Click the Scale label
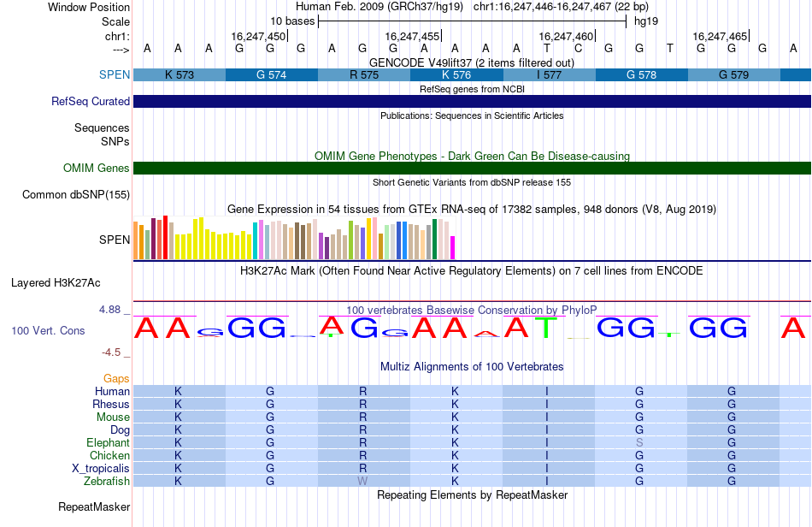The image size is (812, 527). coord(115,21)
